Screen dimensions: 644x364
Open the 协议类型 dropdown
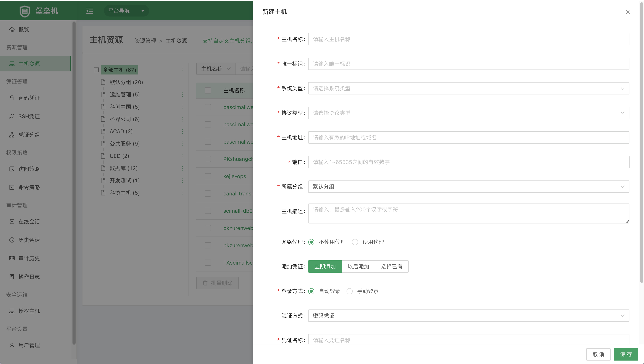pyautogui.click(x=469, y=113)
